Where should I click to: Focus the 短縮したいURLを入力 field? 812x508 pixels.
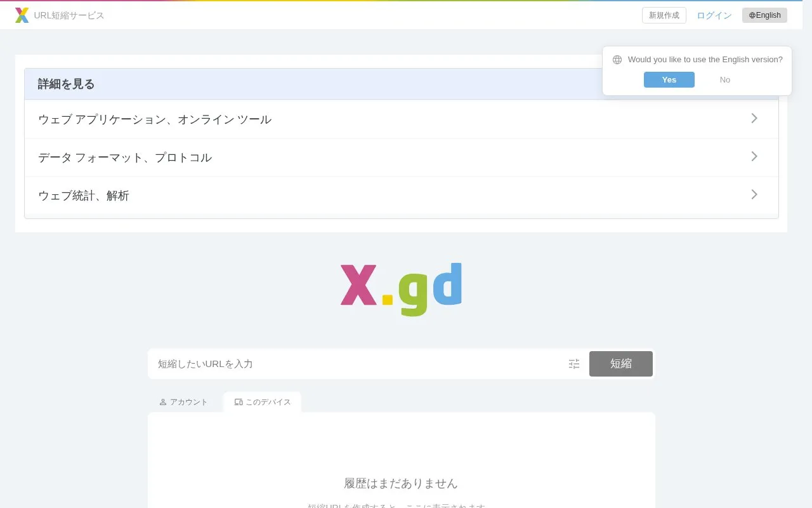(x=358, y=364)
